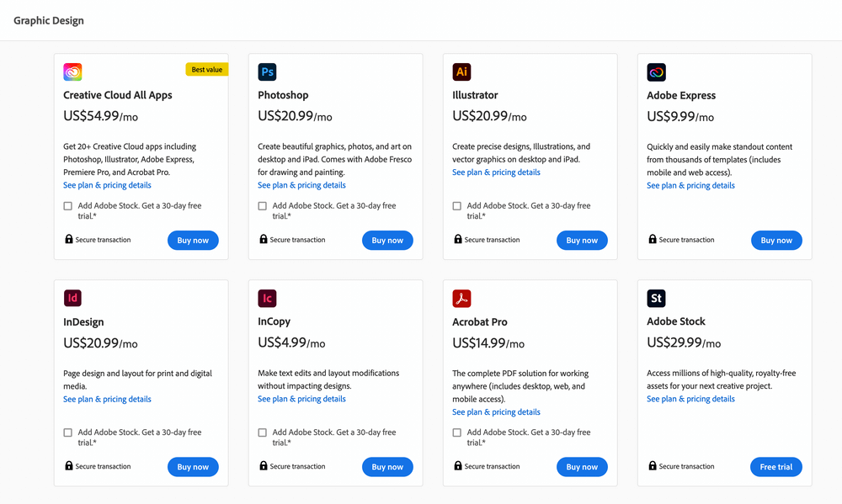Check Add Adobe Stock box for Acrobat Pro
Image resolution: width=842 pixels, height=504 pixels.
point(456,432)
